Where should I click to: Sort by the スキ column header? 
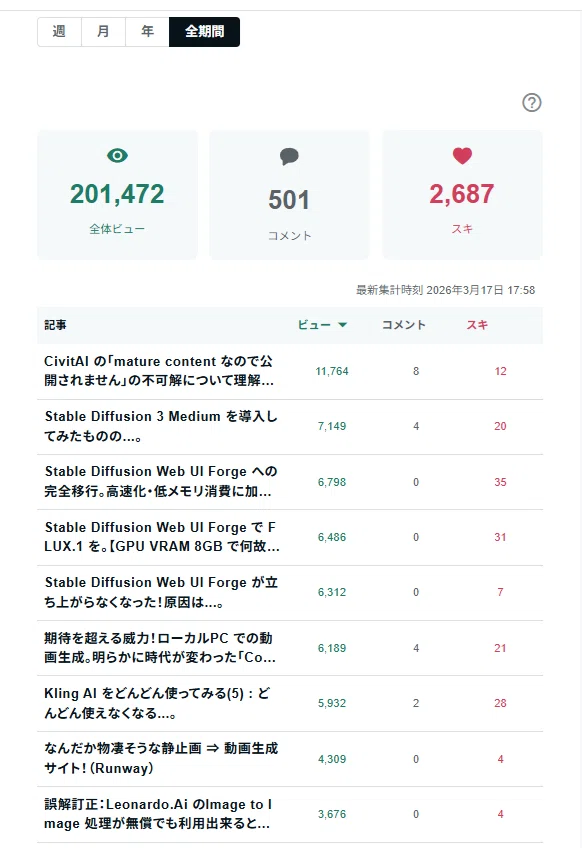(477, 325)
